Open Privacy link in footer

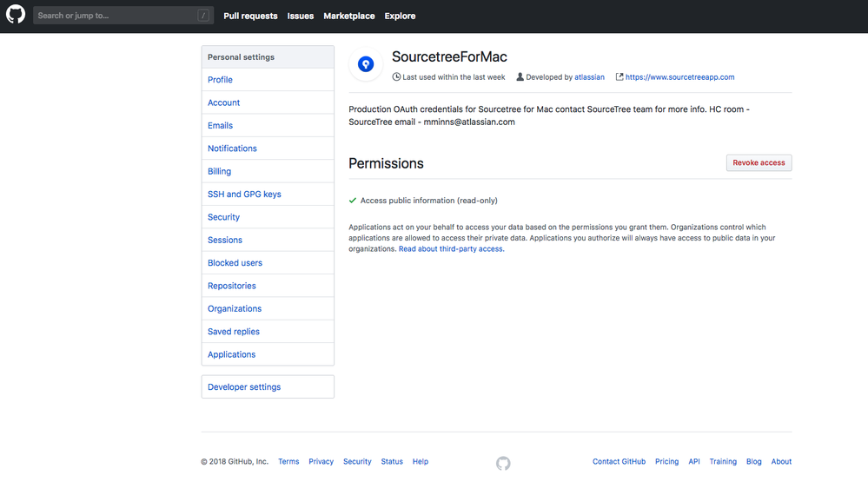321,461
